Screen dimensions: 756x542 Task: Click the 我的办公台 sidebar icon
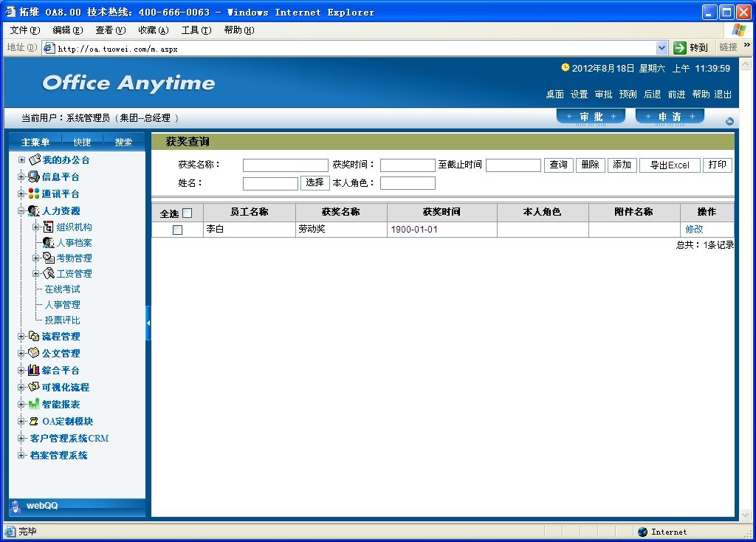[34, 159]
